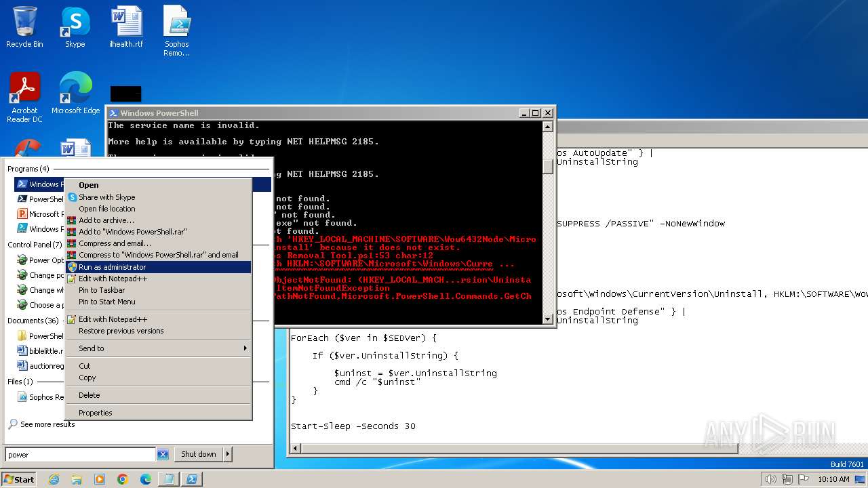The width and height of the screenshot is (868, 488).
Task: Choose Compress to "Windows PowerShell.rar" and email
Action: [158, 255]
